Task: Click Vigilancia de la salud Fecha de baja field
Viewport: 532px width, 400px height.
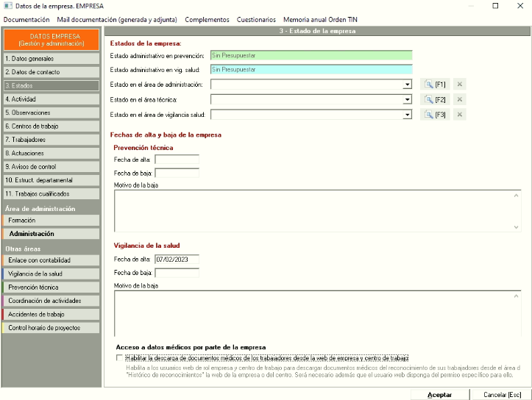Action: 177,273
